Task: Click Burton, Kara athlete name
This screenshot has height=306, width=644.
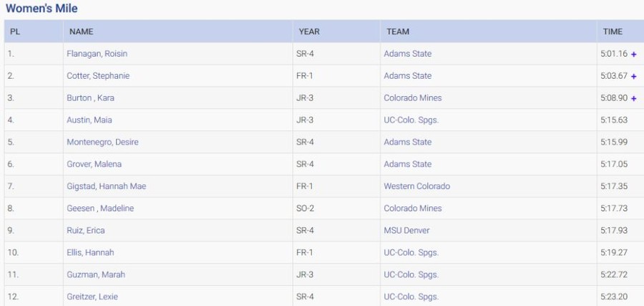Action: point(90,98)
